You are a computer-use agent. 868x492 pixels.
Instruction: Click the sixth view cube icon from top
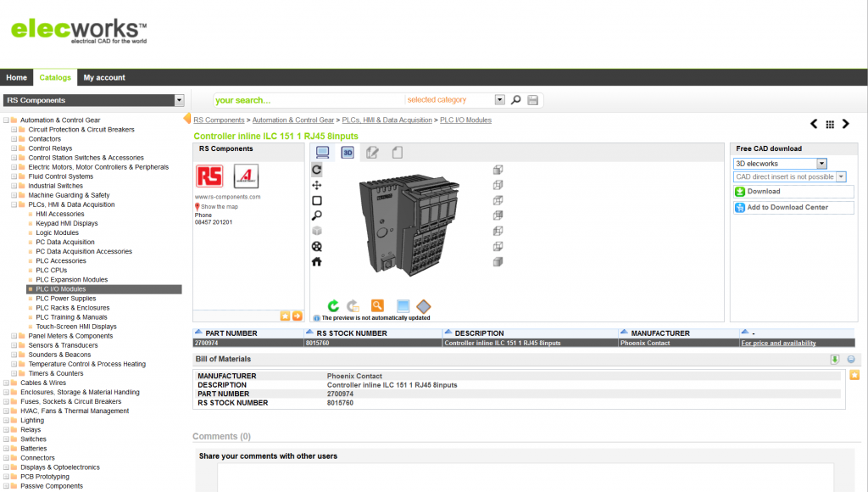[498, 246]
